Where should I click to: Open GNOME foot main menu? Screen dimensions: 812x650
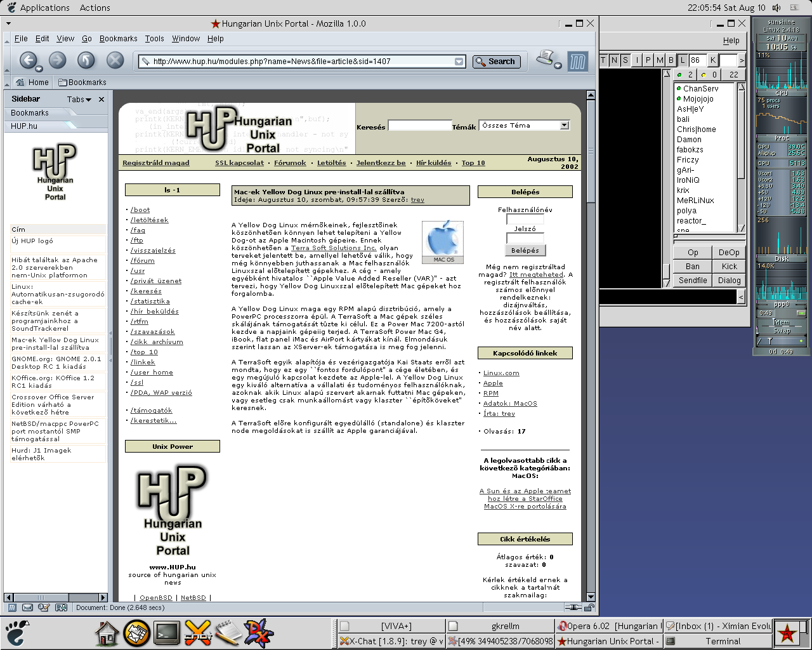point(16,633)
